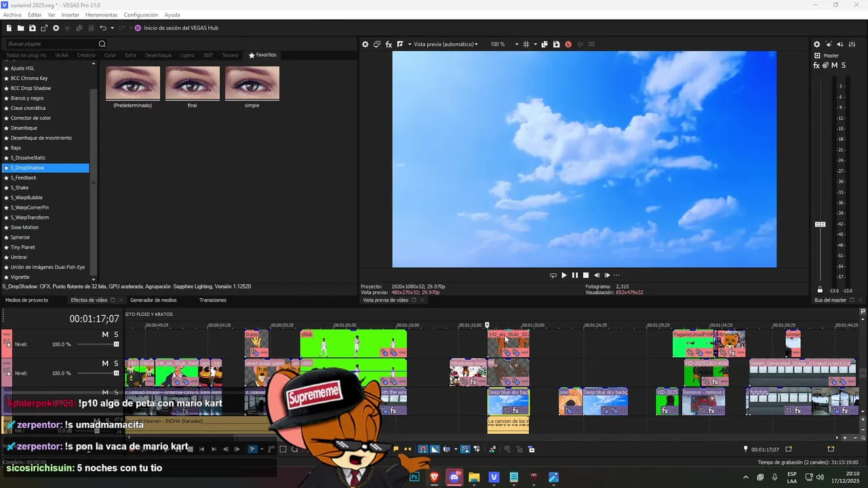Choose the 'final' preset thumbnail

click(193, 83)
